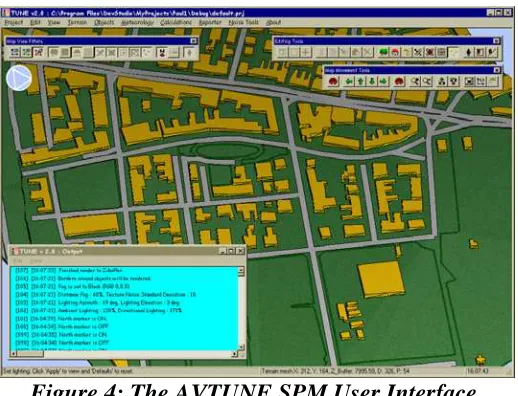Image resolution: width=518 pixels, height=396 pixels.
Task: Select the 'Distance Fog' log line
Action: point(106,294)
